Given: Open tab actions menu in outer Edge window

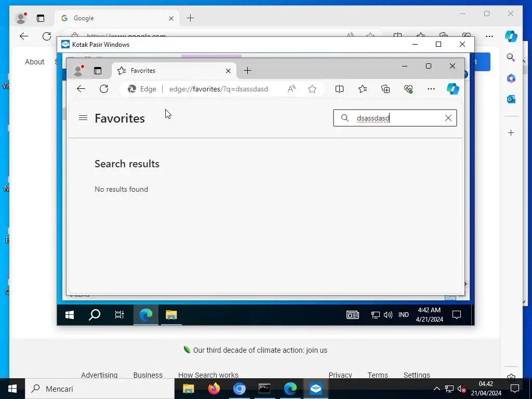Looking at the screenshot, I should pos(41,18).
